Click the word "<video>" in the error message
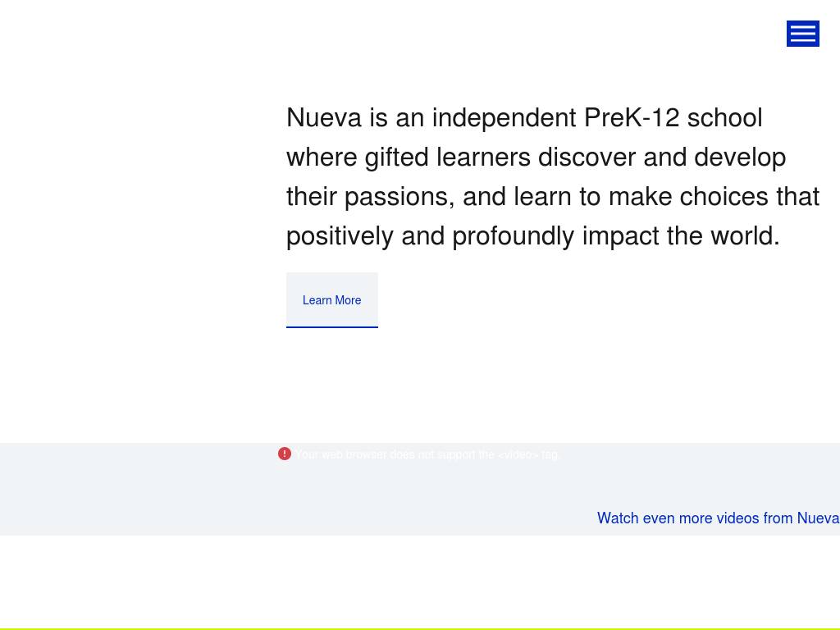This screenshot has height=630, width=840. tap(518, 454)
